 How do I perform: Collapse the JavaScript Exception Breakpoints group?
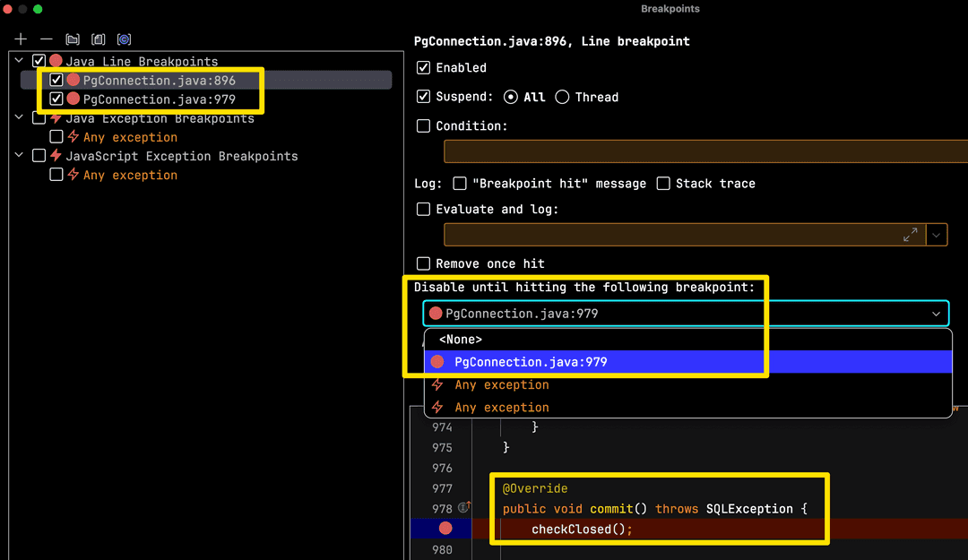click(19, 156)
